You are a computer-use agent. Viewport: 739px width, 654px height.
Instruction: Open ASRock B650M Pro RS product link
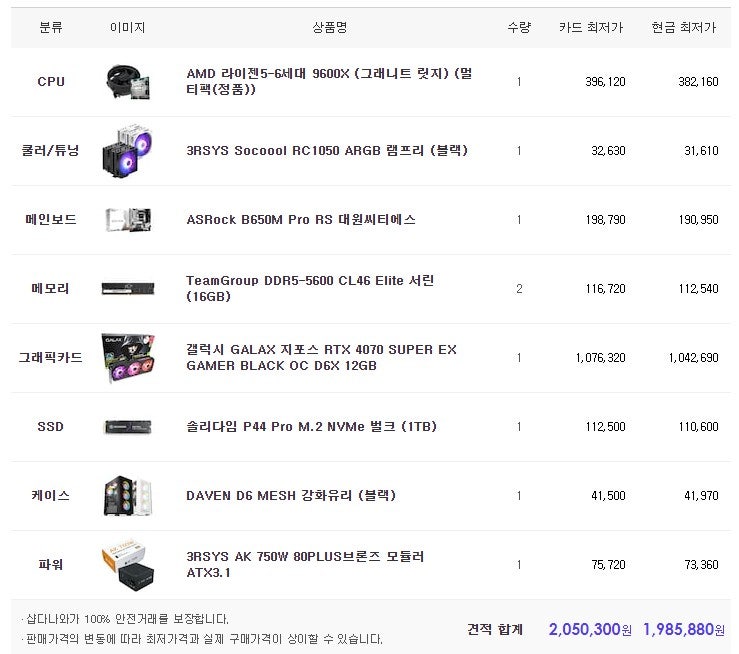[x=301, y=220]
